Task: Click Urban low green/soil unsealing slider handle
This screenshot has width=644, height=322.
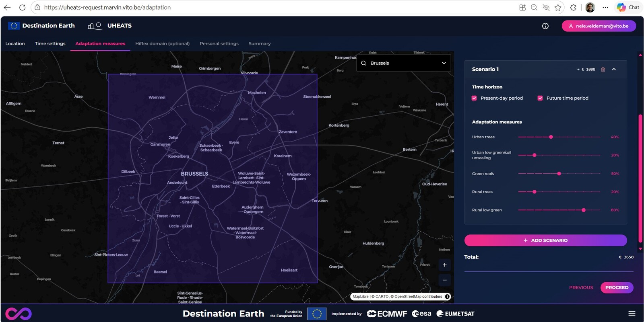Action: click(x=535, y=155)
